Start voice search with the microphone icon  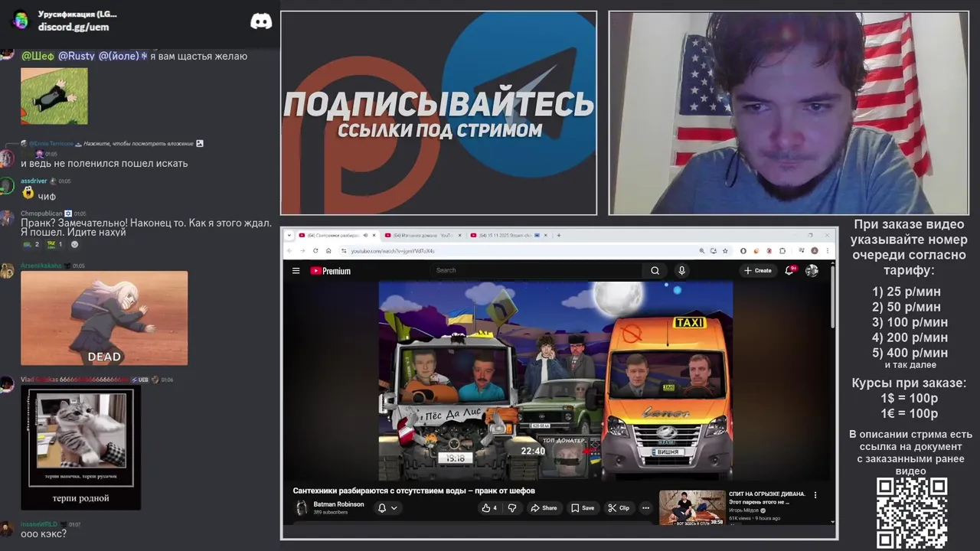click(681, 270)
